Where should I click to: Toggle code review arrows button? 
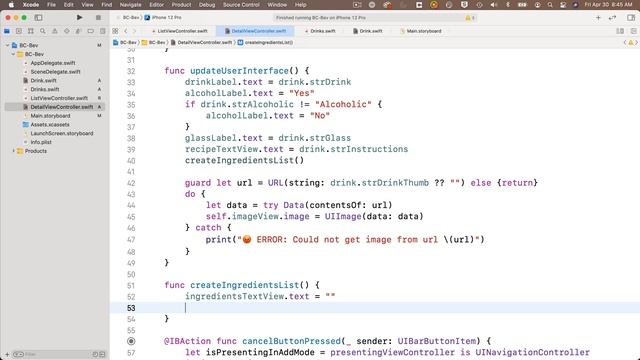[x=612, y=18]
